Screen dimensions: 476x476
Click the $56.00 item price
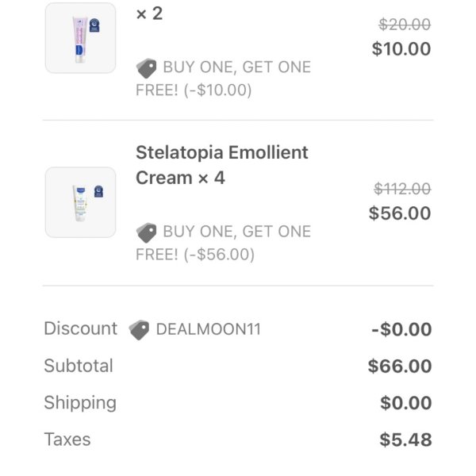[400, 213]
